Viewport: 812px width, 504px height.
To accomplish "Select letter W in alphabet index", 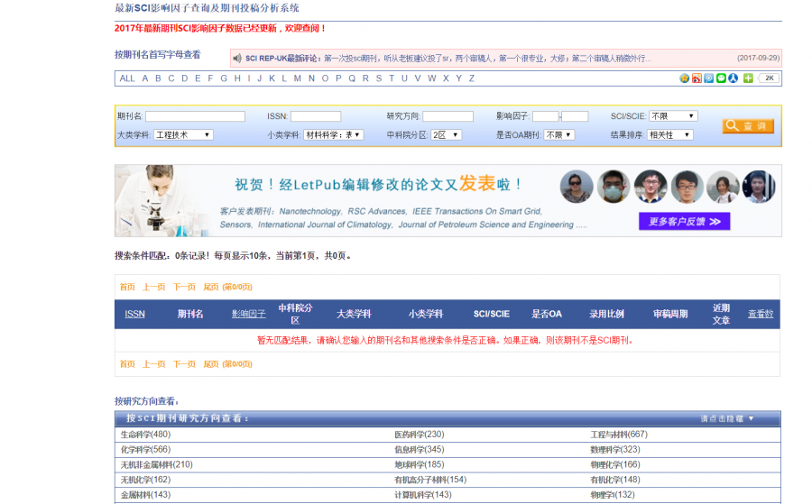I will click(x=432, y=78).
